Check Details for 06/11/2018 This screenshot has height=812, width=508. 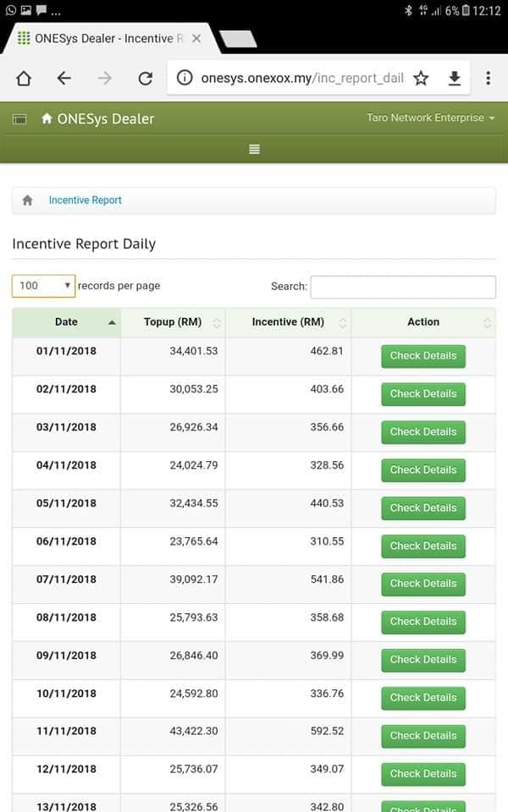[423, 546]
